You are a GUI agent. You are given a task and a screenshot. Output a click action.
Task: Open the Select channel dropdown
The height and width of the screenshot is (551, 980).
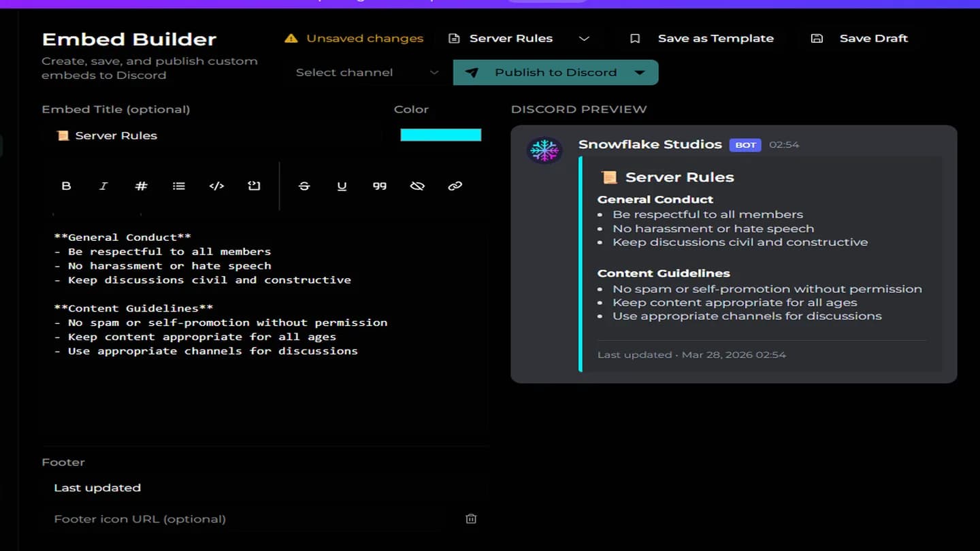[x=367, y=72]
